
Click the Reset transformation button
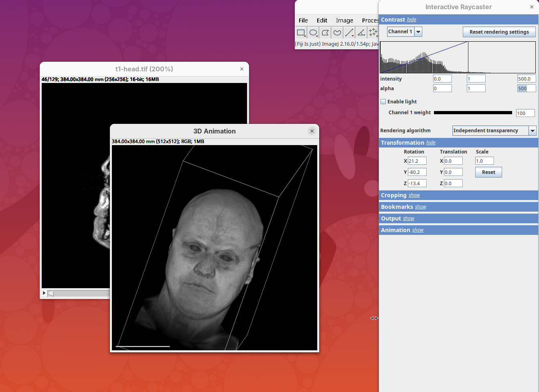point(488,172)
